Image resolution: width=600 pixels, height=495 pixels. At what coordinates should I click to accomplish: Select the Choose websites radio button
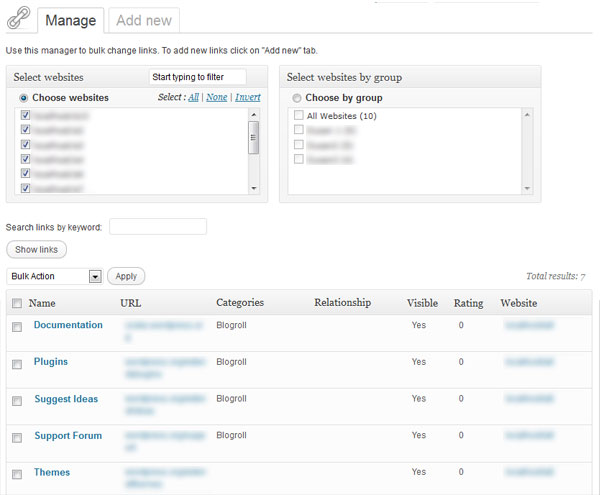point(24,98)
